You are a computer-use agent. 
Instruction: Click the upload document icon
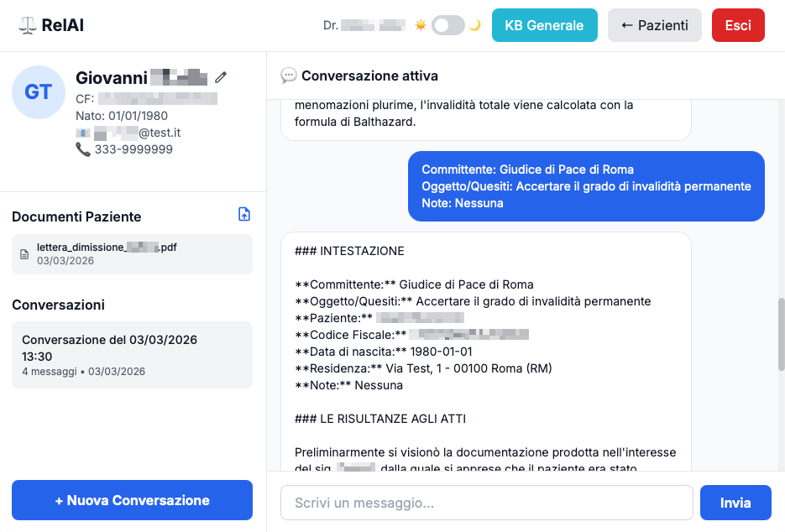point(244,215)
